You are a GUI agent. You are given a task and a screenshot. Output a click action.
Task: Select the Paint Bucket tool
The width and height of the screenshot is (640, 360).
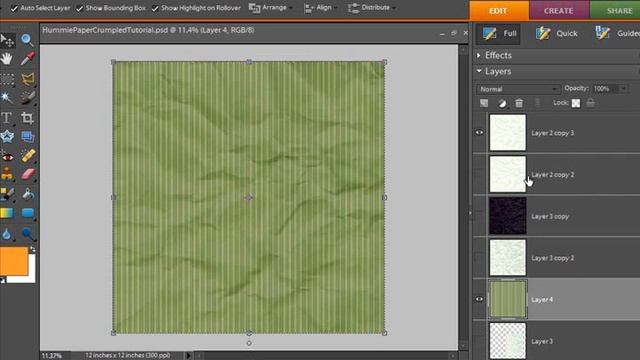[x=27, y=195]
